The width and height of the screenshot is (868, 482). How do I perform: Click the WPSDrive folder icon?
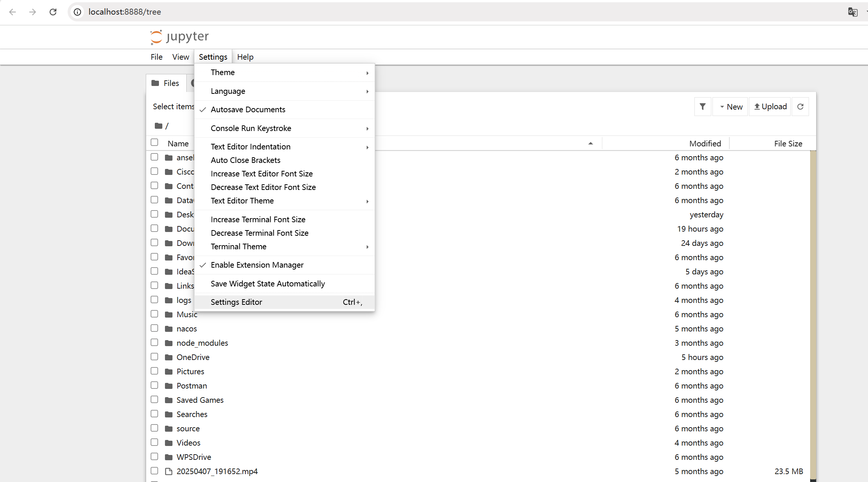tap(169, 457)
